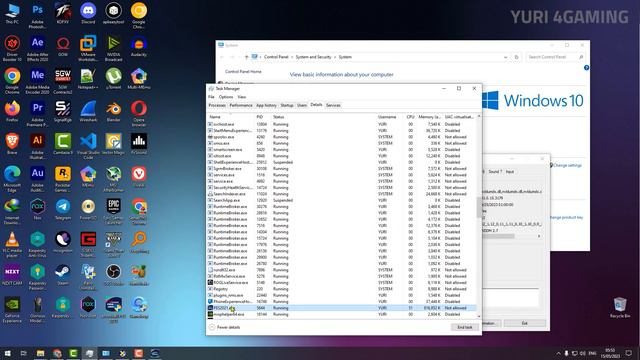Launch Blender desktop icon
This screenshot has width=640, height=360.
pyautogui.click(x=113, y=111)
